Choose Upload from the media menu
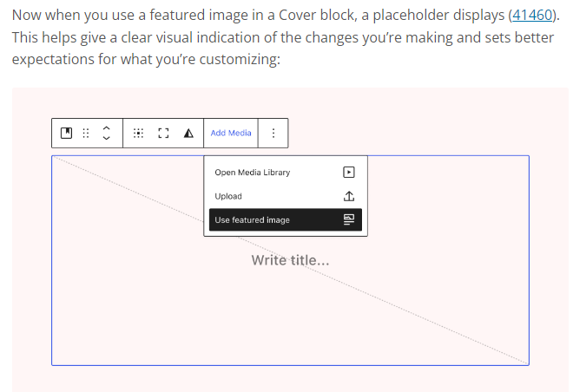This screenshot has width=573, height=392. pos(228,196)
